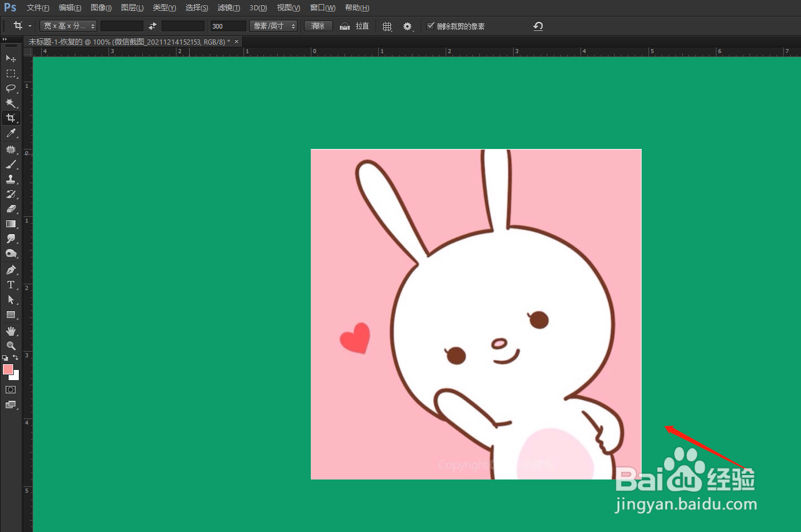
Task: Click the crop width input field
Action: point(122,26)
